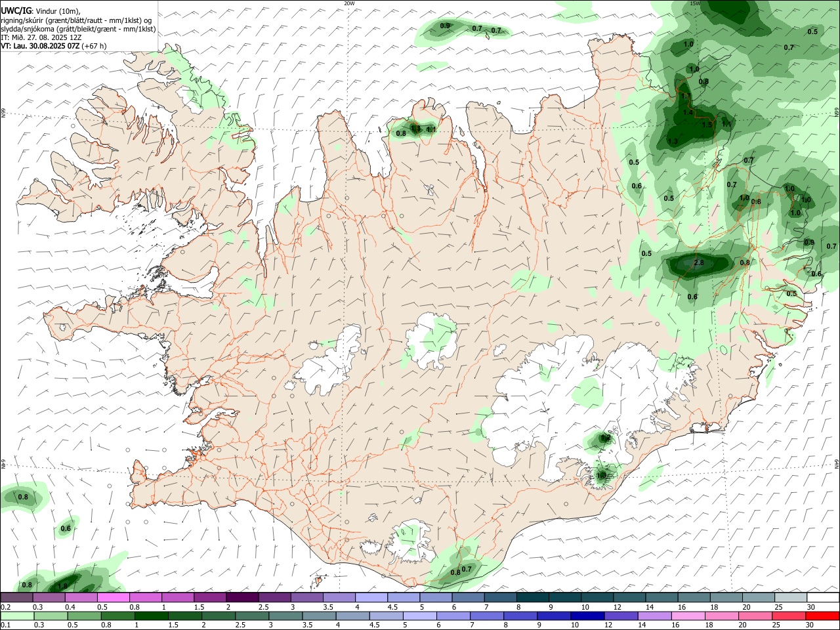Click the 30 label of the upper legend
Viewport: 840px width, 630px height.
coord(811,607)
